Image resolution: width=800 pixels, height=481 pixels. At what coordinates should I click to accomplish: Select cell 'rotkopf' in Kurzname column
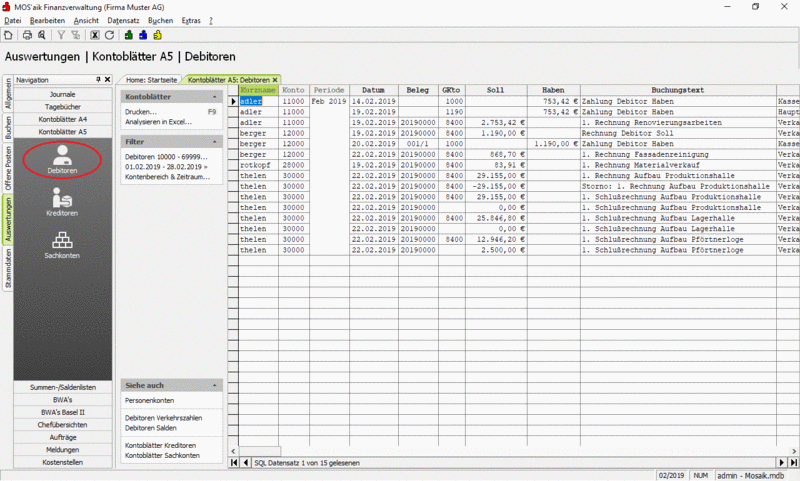coord(258,165)
